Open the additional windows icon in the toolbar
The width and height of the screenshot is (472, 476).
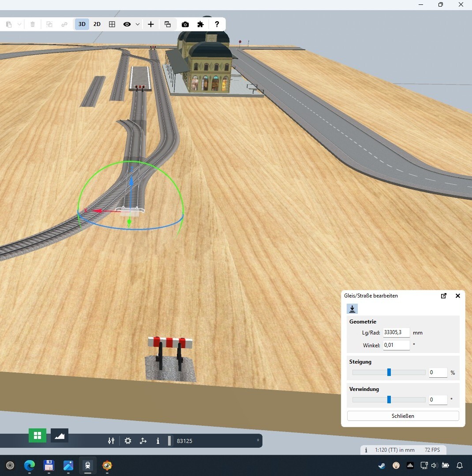pyautogui.click(x=168, y=24)
